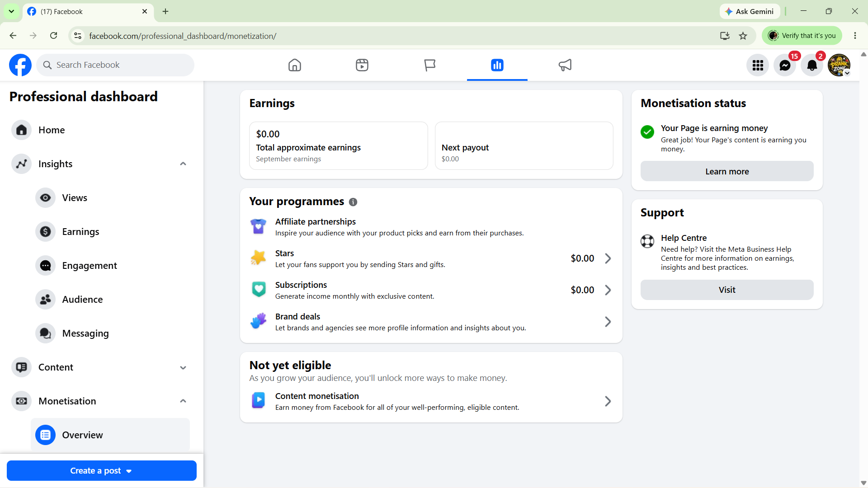The width and height of the screenshot is (868, 488).
Task: Click the Visit Help Centre button
Action: [x=727, y=290]
